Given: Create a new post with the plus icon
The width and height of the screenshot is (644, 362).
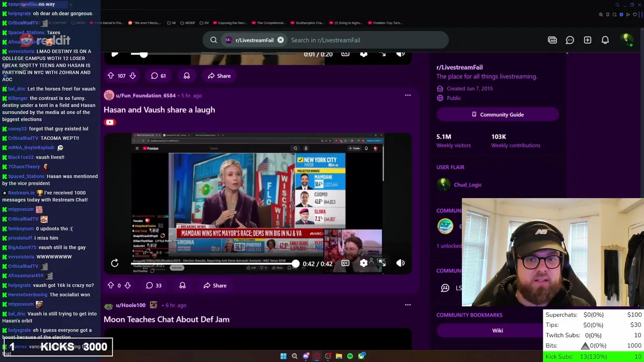Looking at the screenshot, I should [588, 40].
